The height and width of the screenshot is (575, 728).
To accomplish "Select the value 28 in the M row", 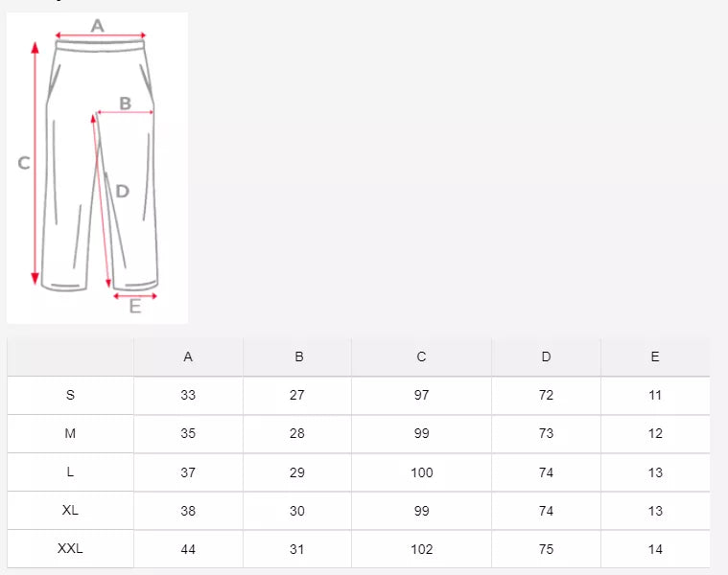I will click(297, 433).
